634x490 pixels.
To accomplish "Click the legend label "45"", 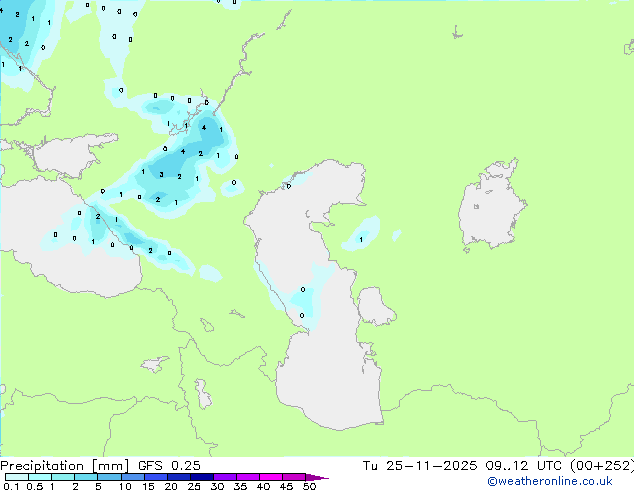I will (x=286, y=486).
